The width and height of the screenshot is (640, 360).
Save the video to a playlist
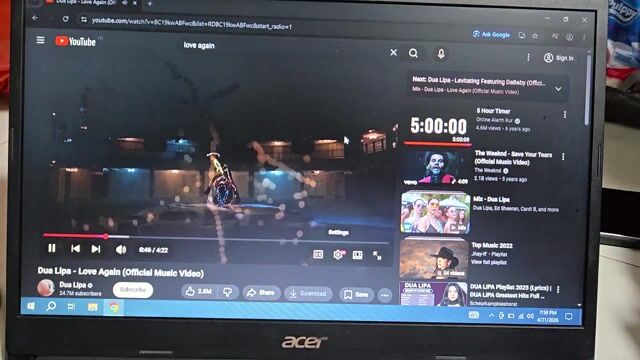(356, 294)
